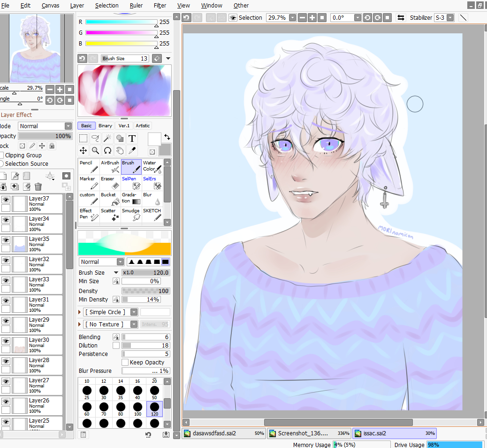Screen dimensions: 487x448
Task: Delete layer with trash can icon
Action: (x=38, y=187)
